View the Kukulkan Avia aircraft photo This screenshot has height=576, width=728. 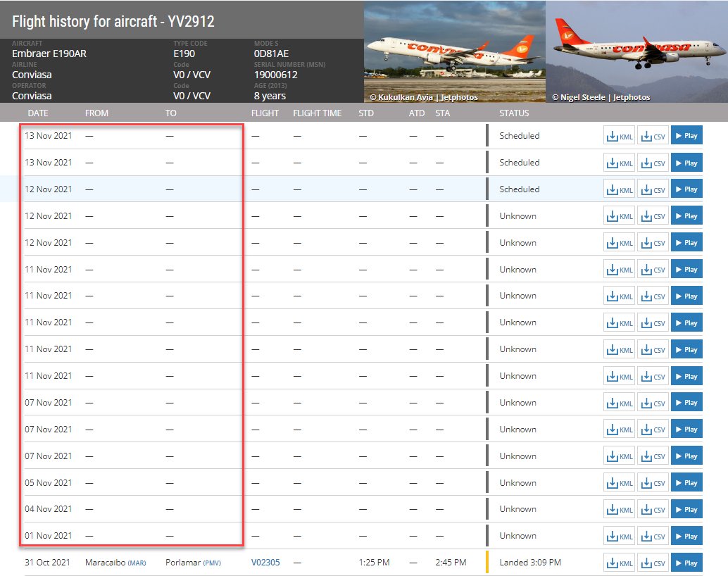point(455,51)
